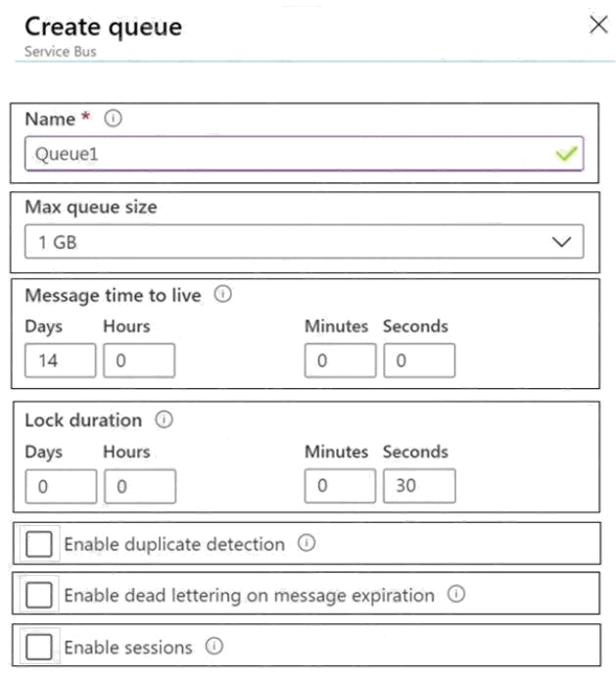
Task: Click the dead lettering info icon
Action: tap(456, 595)
